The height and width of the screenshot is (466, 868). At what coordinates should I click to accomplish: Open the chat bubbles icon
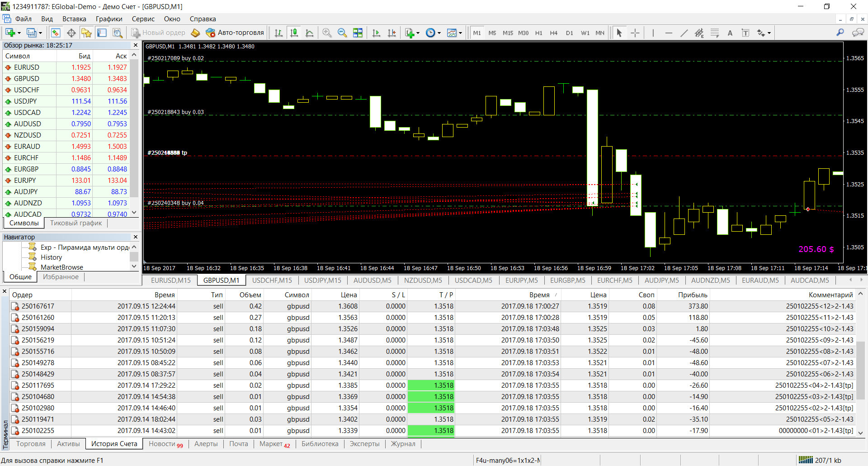point(858,33)
